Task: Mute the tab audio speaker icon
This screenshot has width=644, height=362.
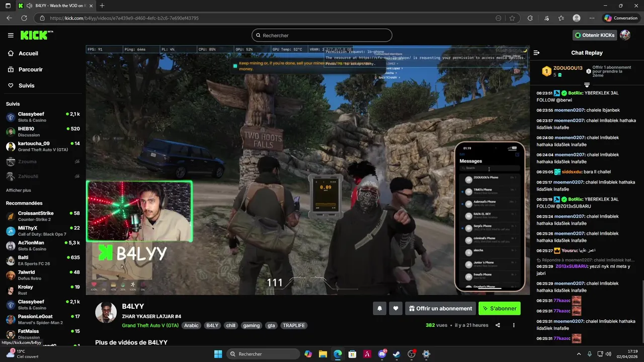Action: click(x=29, y=6)
